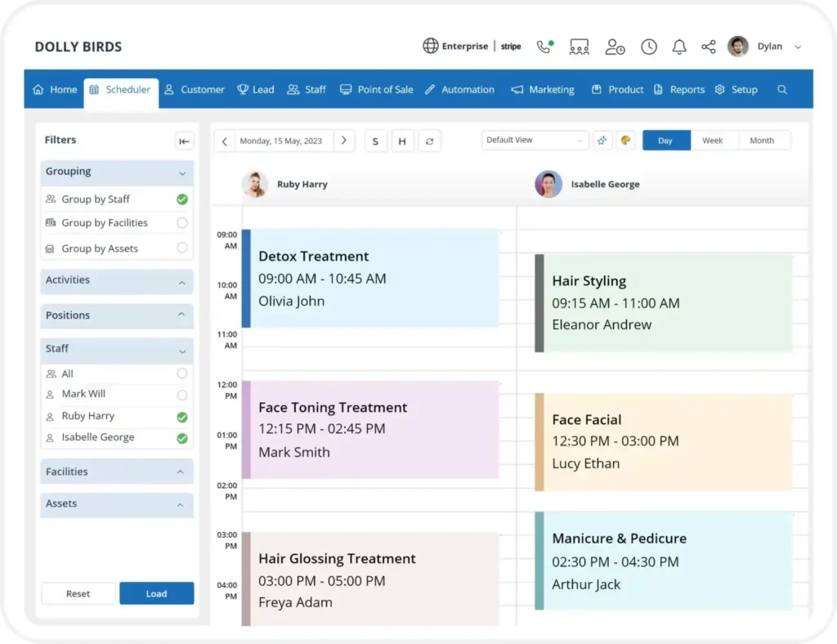Click the phone call icon in header
837x644 pixels.
[x=544, y=47]
